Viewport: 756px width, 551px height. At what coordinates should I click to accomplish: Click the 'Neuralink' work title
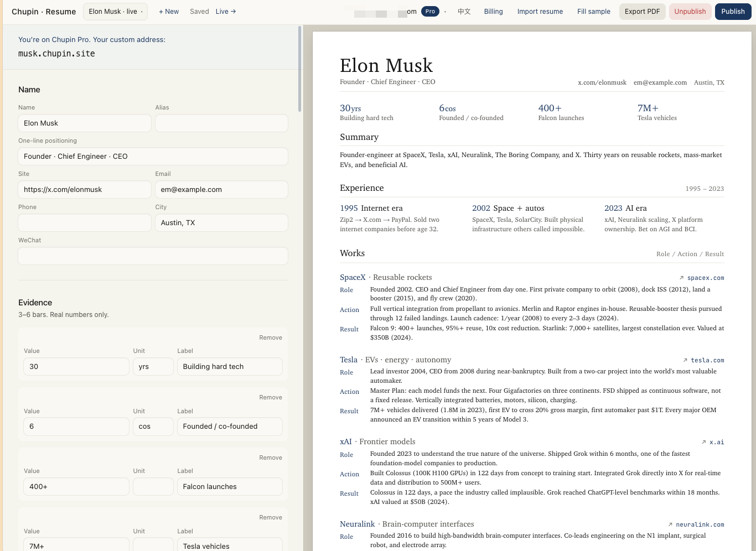pyautogui.click(x=358, y=524)
